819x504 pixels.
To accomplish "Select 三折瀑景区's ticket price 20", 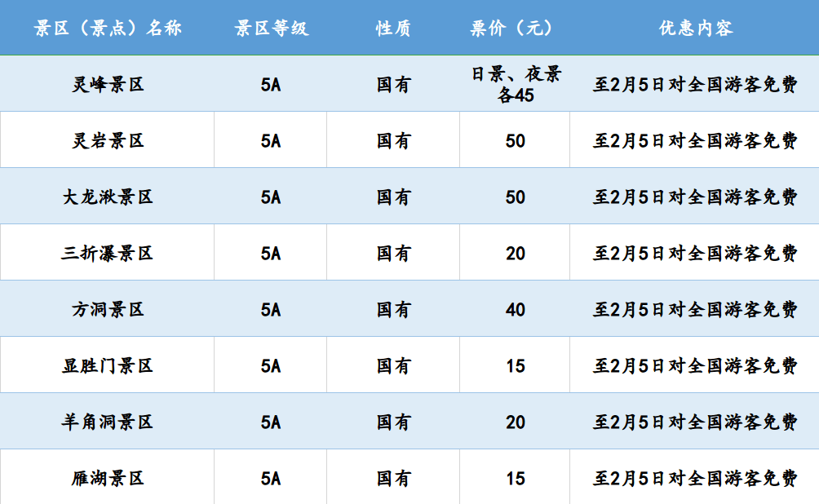I will coord(515,254).
